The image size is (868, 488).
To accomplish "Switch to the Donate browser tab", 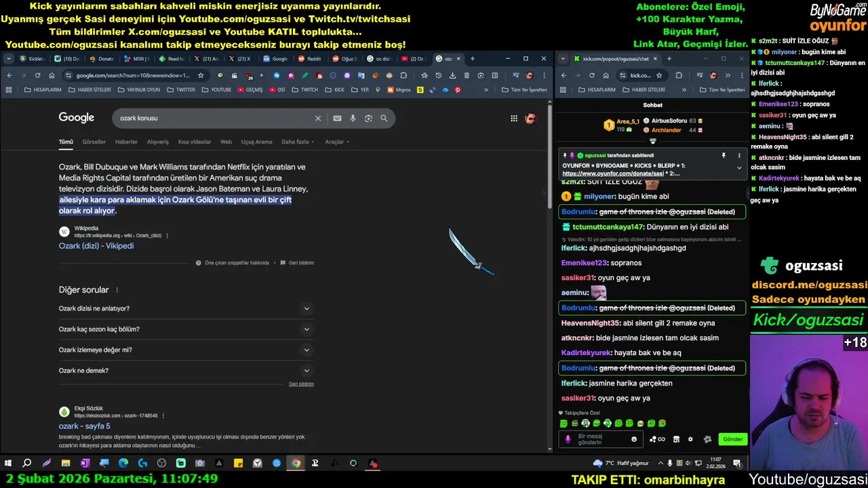I will pyautogui.click(x=102, y=59).
